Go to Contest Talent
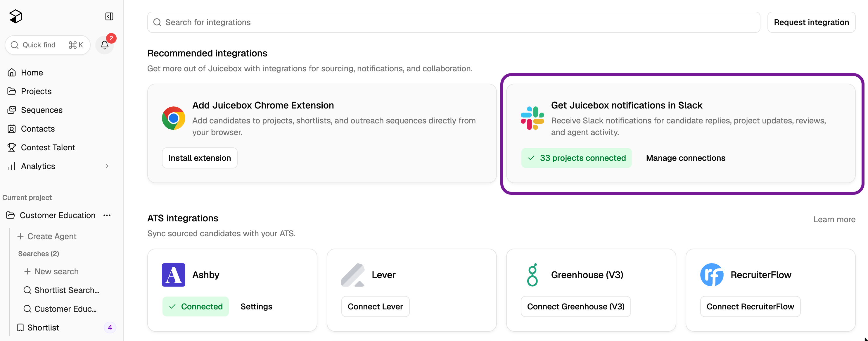868x341 pixels. click(48, 147)
